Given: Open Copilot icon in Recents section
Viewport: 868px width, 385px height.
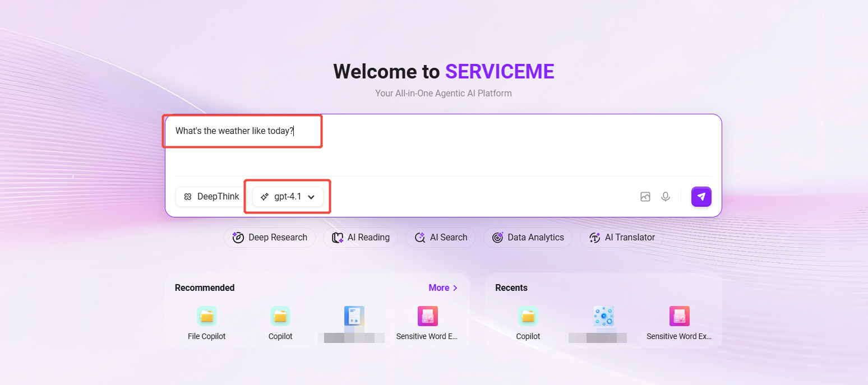Looking at the screenshot, I should coord(528,317).
